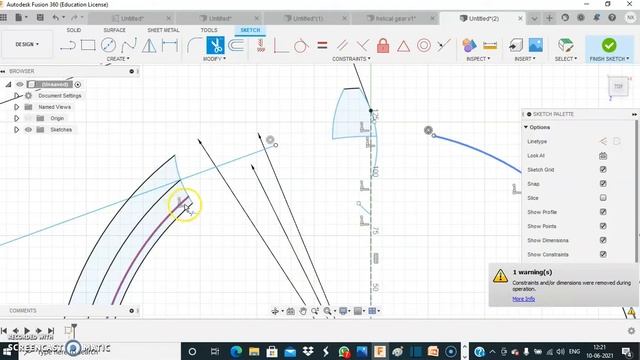This screenshot has width=640, height=360.
Task: Collapse the Options section in Sketch Palette
Action: tap(526, 127)
